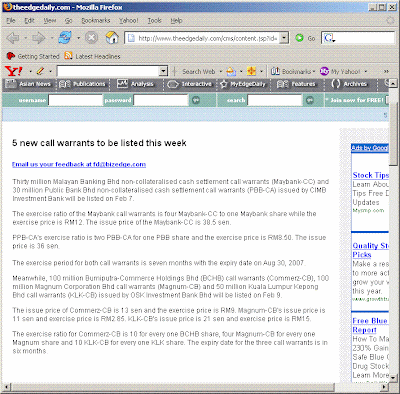This screenshot has height=394, width=400.
Task: Click in the username field
Action: tap(75, 100)
